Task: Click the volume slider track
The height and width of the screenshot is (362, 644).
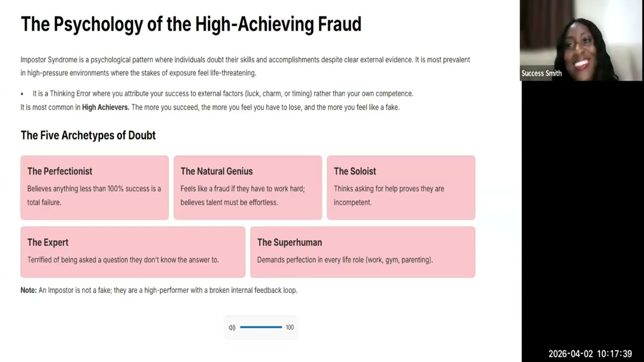Action: click(261, 327)
